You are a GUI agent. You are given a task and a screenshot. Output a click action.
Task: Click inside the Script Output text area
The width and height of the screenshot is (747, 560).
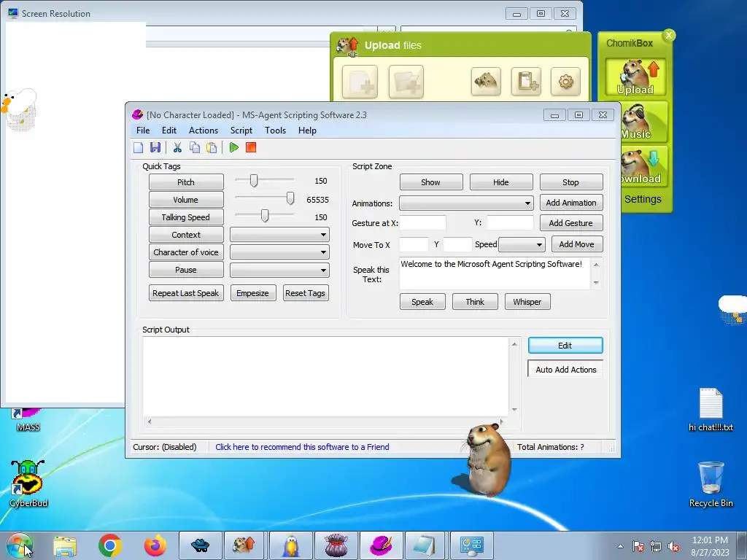pos(326,377)
